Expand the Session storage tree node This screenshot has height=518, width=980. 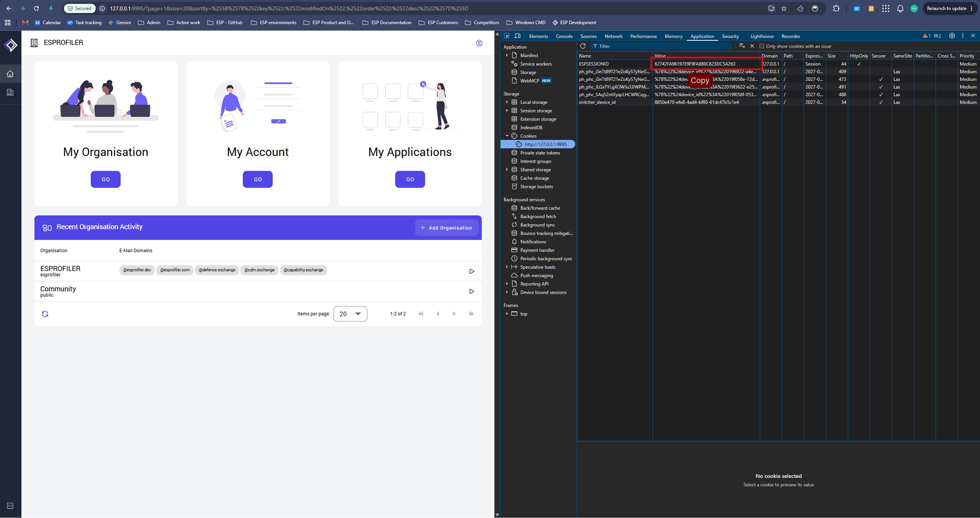point(507,110)
